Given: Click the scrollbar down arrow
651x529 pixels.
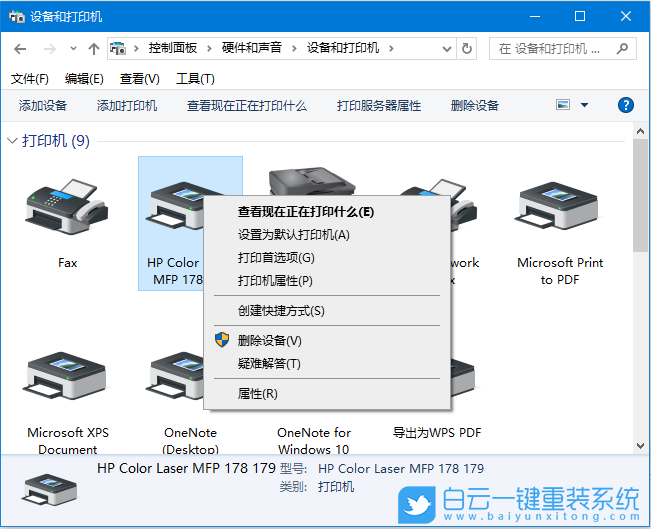Looking at the screenshot, I should pos(640,446).
